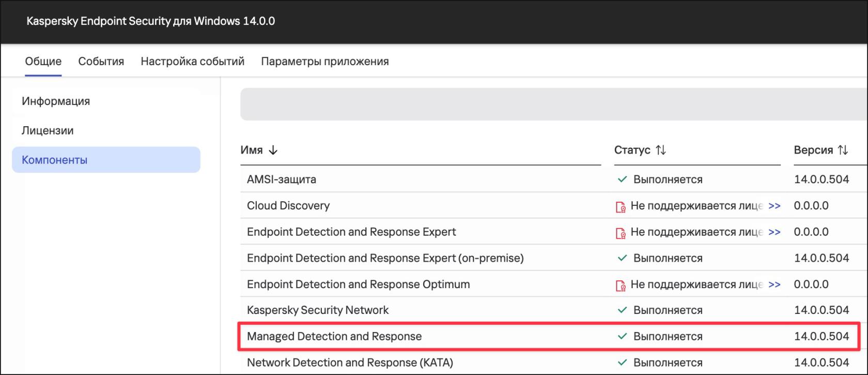
Task: Expand Cloud Discovery status details
Action: click(x=774, y=206)
